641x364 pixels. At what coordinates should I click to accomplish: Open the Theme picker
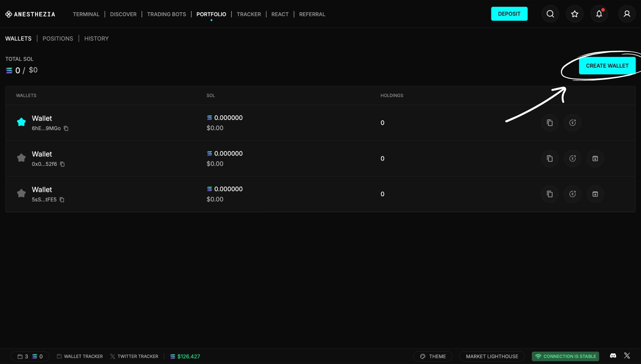pos(433,356)
